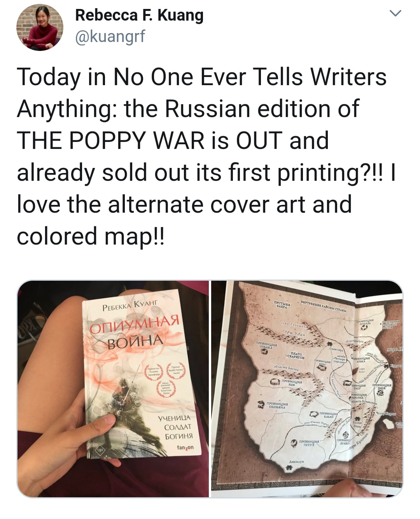This screenshot has width=420, height=519.
Task: Open the left photo of the book cover
Action: pos(113,389)
